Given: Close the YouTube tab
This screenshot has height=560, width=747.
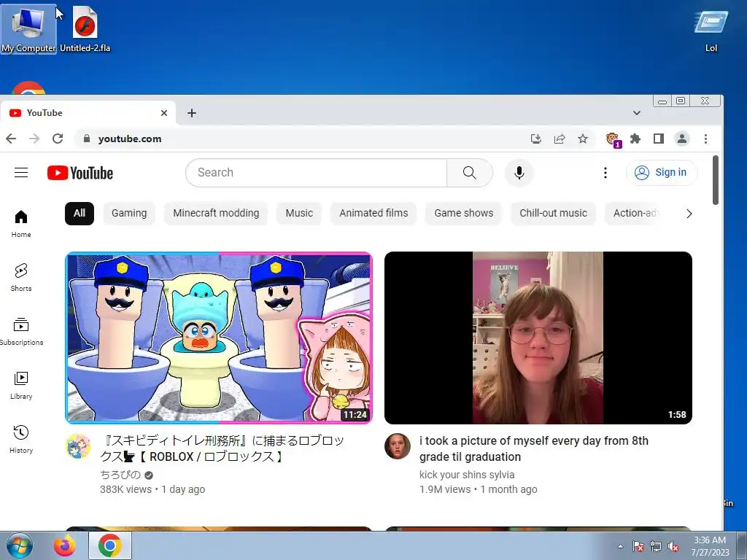Looking at the screenshot, I should 164,113.
